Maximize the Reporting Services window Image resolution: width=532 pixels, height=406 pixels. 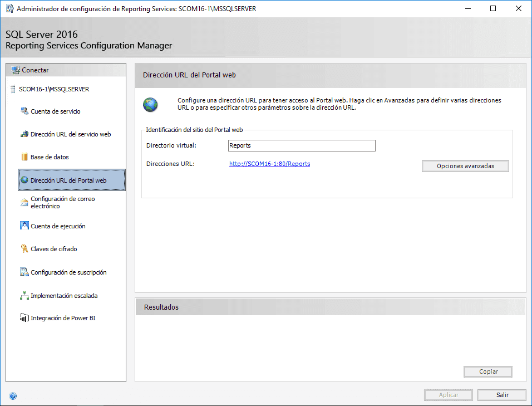click(x=493, y=8)
